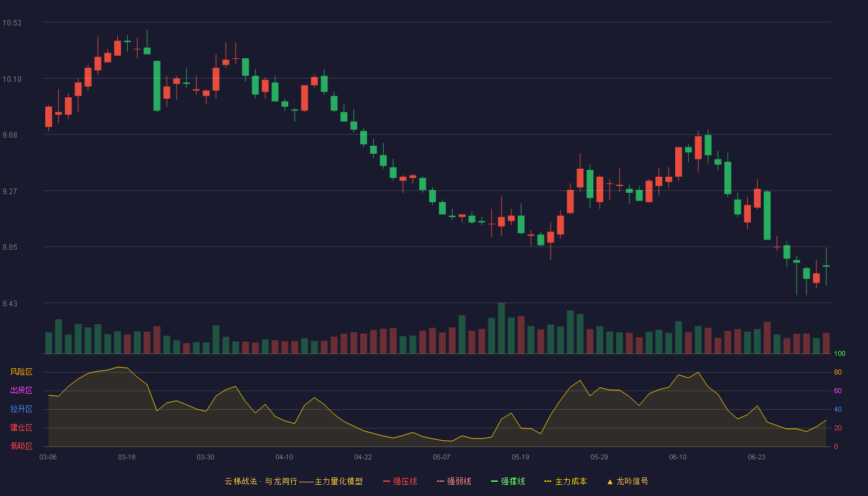The image size is (868, 496).
Task: Click the 10.10 price axis label
Action: (x=12, y=79)
